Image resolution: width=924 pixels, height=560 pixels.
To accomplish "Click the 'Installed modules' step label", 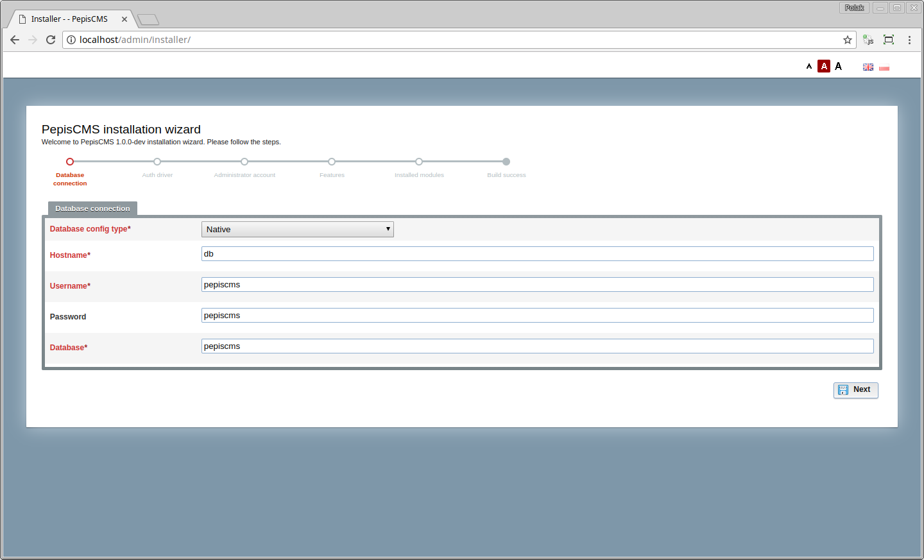I will pos(419,175).
